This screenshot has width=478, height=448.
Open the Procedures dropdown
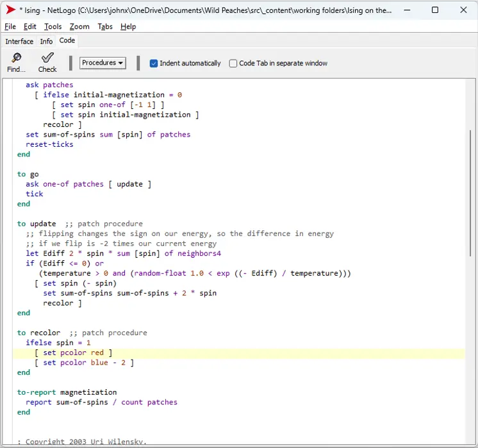(x=103, y=63)
